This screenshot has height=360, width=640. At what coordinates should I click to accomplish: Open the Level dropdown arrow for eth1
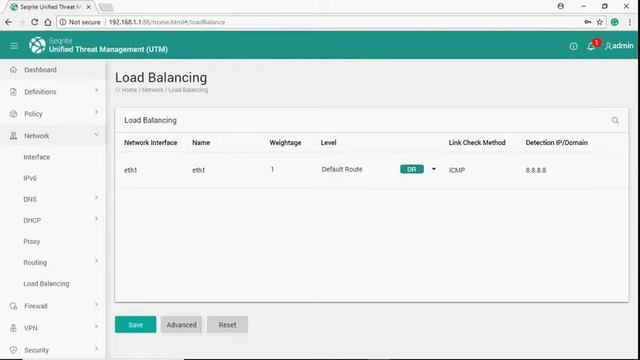433,169
